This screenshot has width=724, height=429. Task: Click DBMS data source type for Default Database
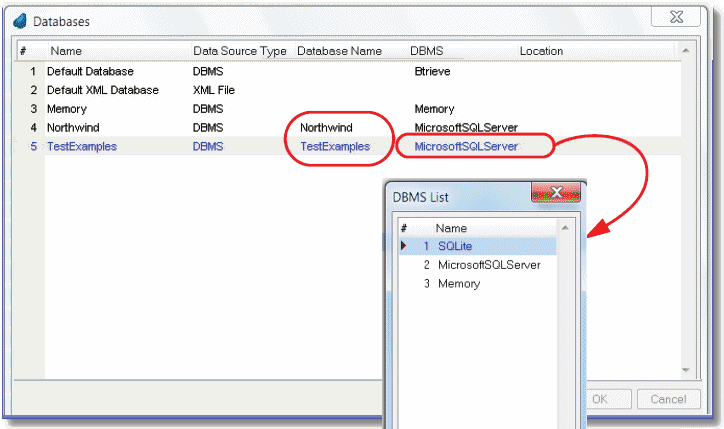(x=208, y=72)
